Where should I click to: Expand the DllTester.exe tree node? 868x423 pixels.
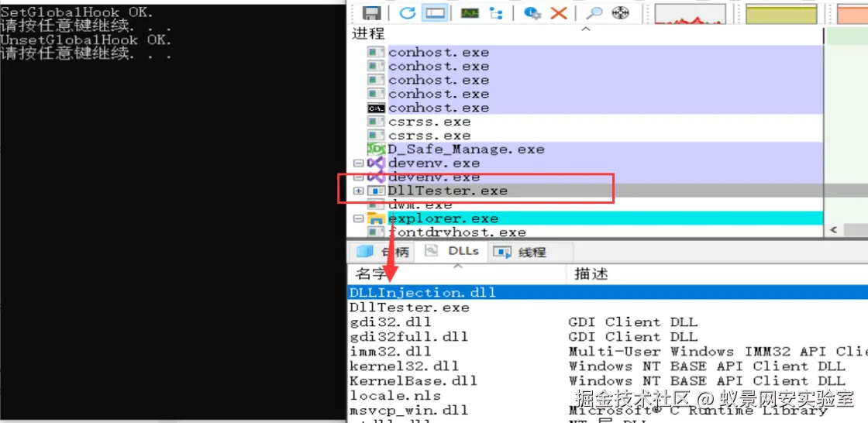tap(358, 191)
